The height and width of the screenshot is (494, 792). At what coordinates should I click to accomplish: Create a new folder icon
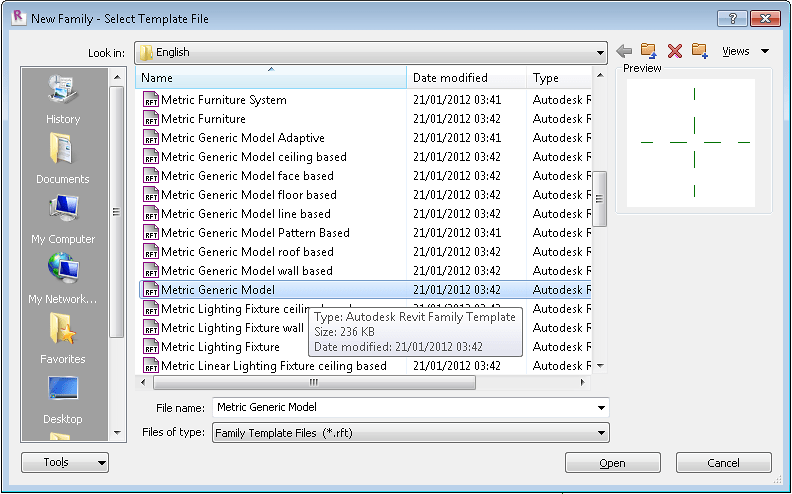pyautogui.click(x=700, y=51)
